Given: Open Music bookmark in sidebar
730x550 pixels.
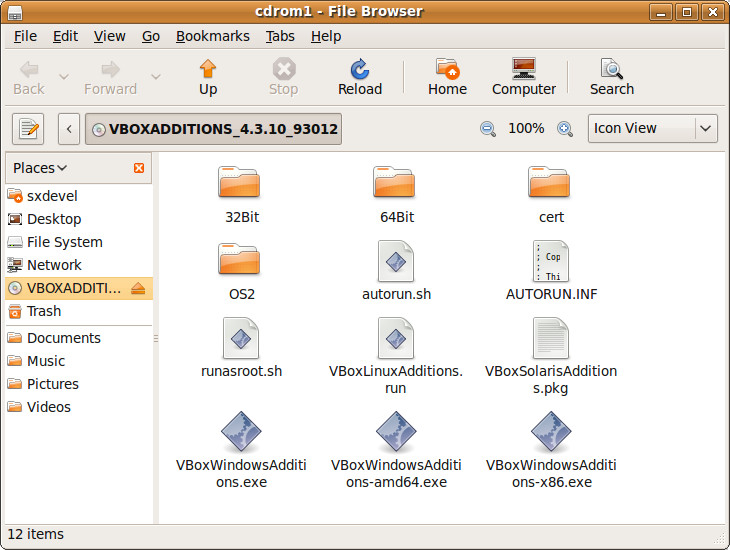Looking at the screenshot, I should tap(78, 361).
